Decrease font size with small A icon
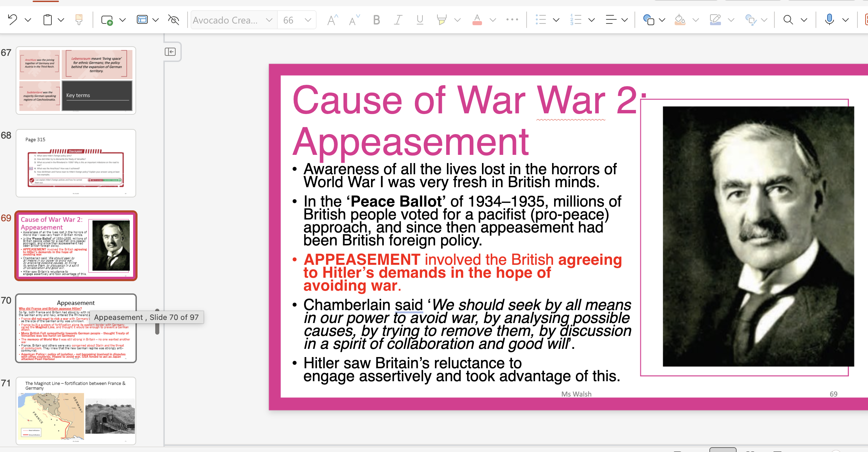868x452 pixels. pyautogui.click(x=354, y=20)
